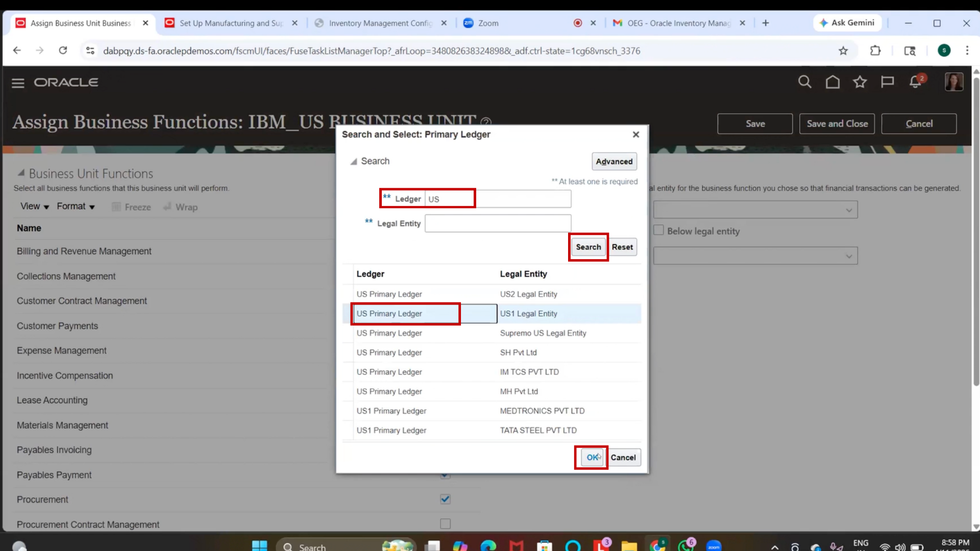The width and height of the screenshot is (980, 551).
Task: Open the watchlist flag icon
Action: click(x=888, y=82)
